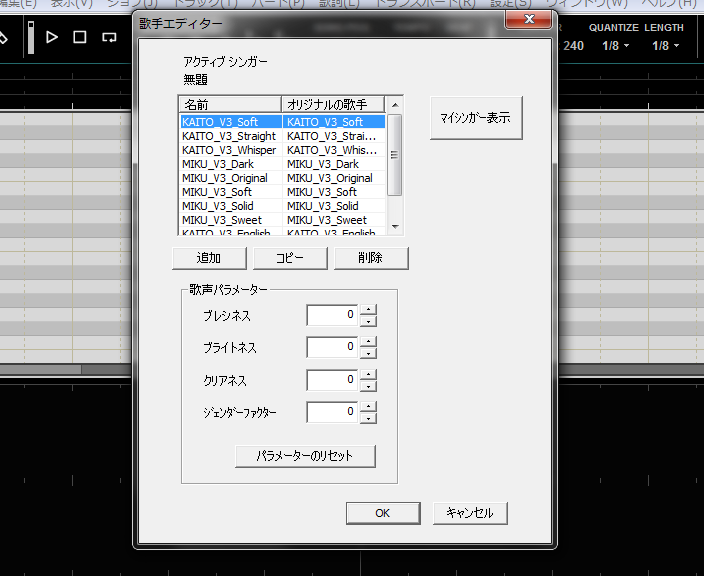
Task: Decrease ブレシネス with the down arrow
Action: click(x=368, y=321)
